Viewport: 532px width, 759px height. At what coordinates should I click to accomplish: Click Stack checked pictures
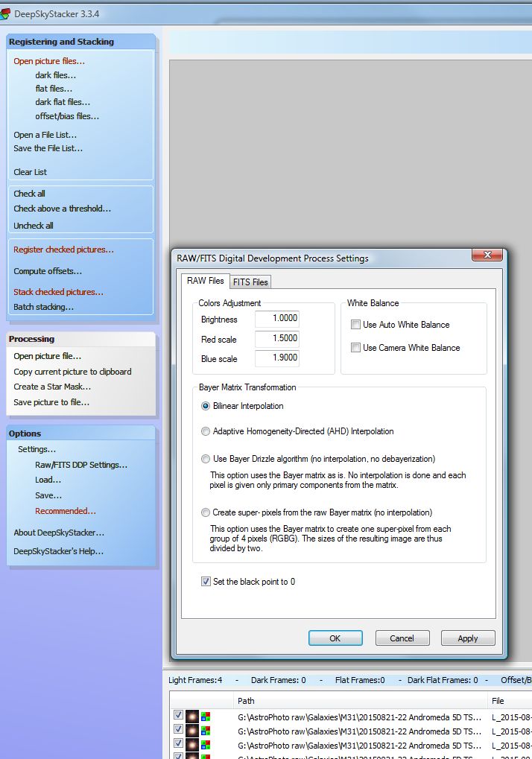58,292
